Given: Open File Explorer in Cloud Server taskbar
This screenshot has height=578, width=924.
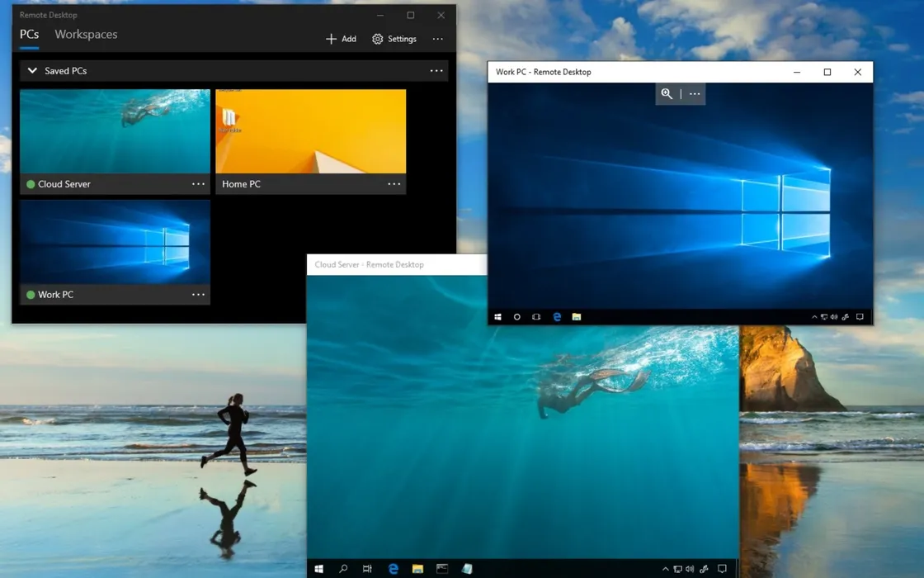Looking at the screenshot, I should [417, 569].
